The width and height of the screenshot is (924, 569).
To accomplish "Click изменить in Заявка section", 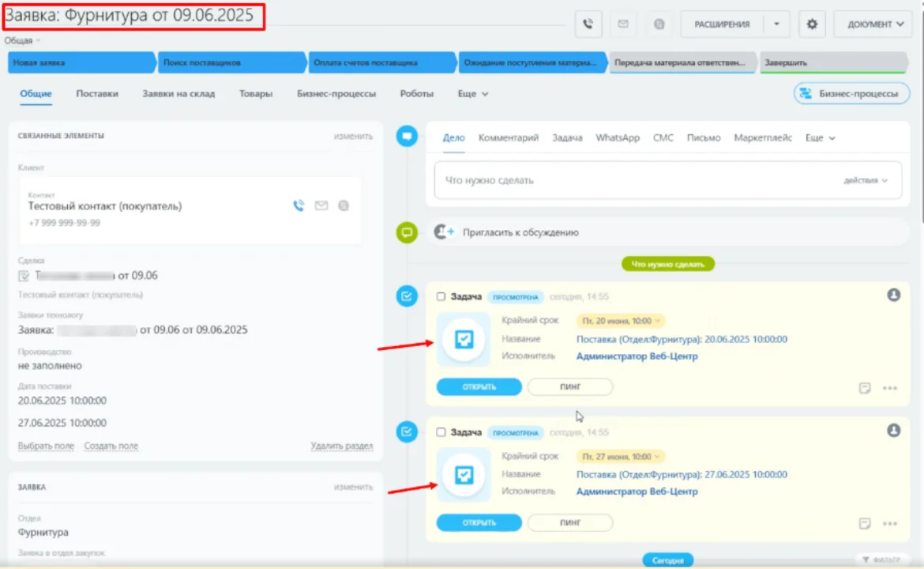I will tap(353, 487).
